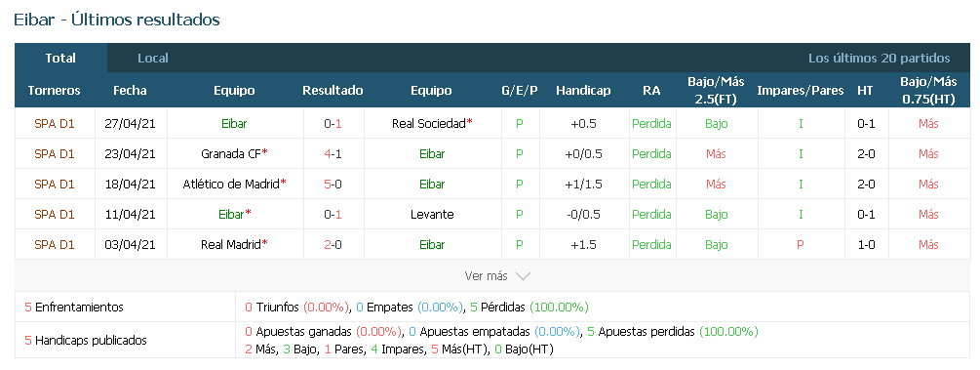This screenshot has width=980, height=370.
Task: Click the Fecha column header
Action: tap(130, 91)
